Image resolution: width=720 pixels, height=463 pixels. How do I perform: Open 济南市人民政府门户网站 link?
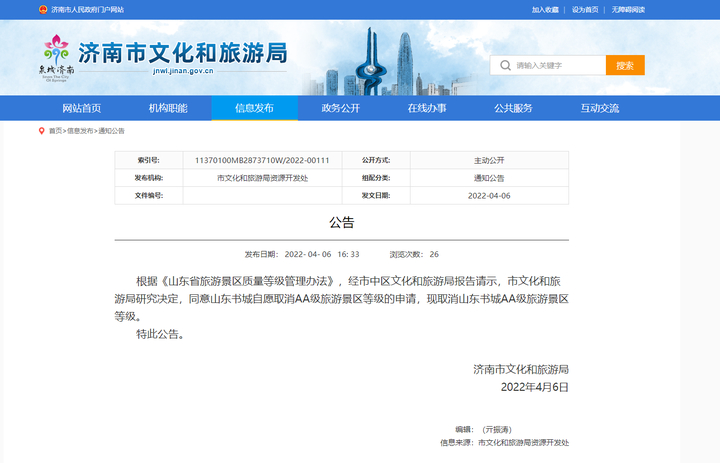(87, 9)
